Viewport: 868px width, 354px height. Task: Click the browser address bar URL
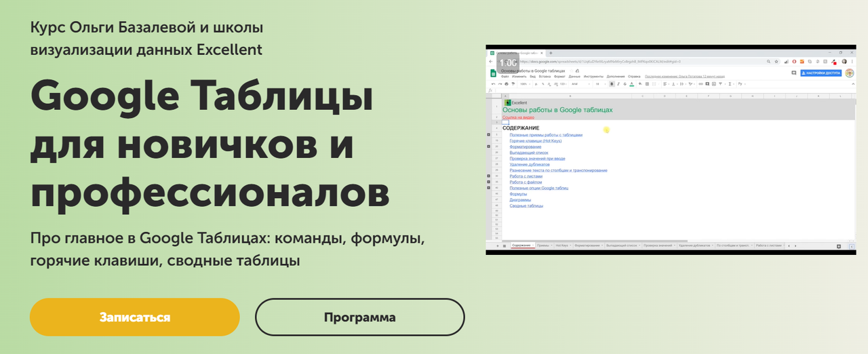[600, 62]
